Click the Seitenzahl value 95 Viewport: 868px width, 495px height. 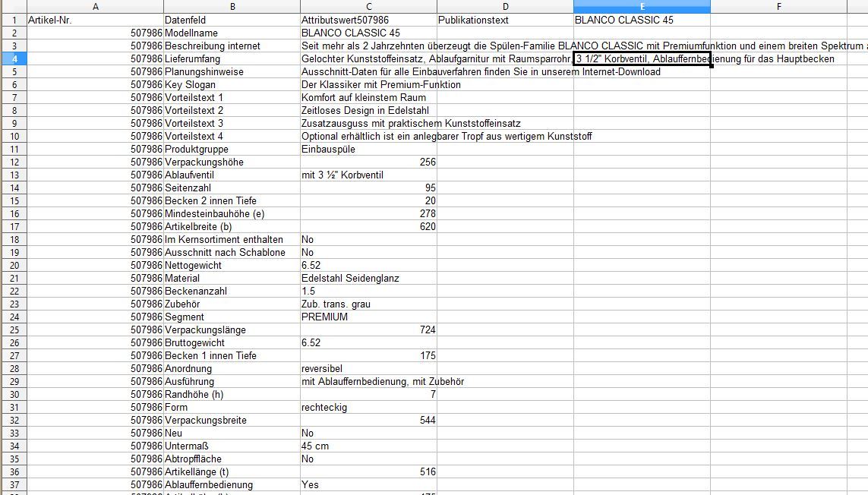368,188
